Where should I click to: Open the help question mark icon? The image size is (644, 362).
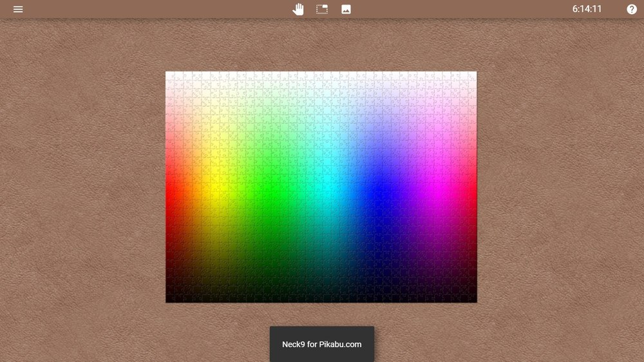[x=632, y=9]
